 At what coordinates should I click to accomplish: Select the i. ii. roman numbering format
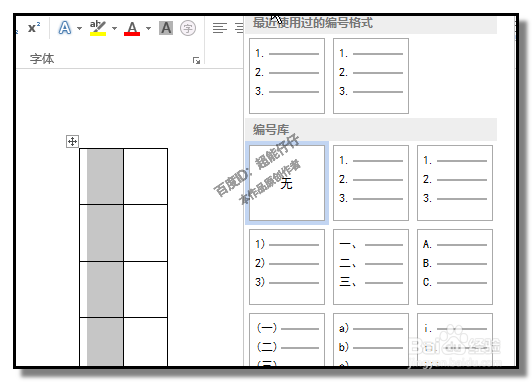coord(455,340)
